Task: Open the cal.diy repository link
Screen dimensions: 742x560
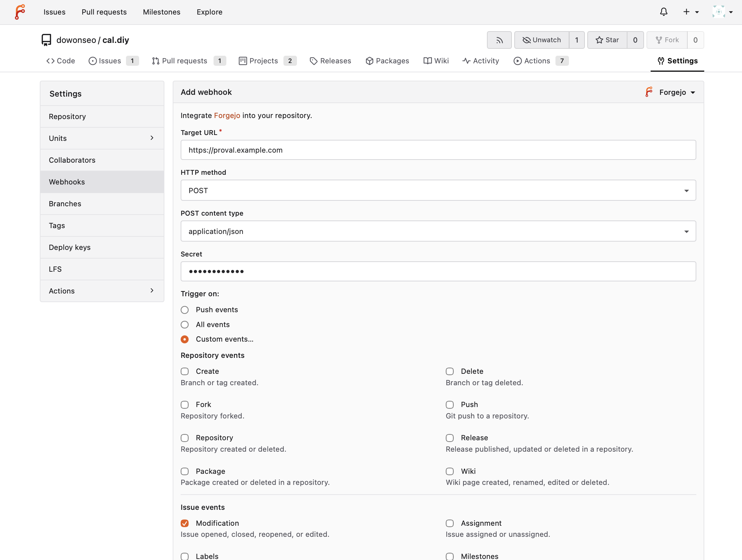Action: pos(116,40)
